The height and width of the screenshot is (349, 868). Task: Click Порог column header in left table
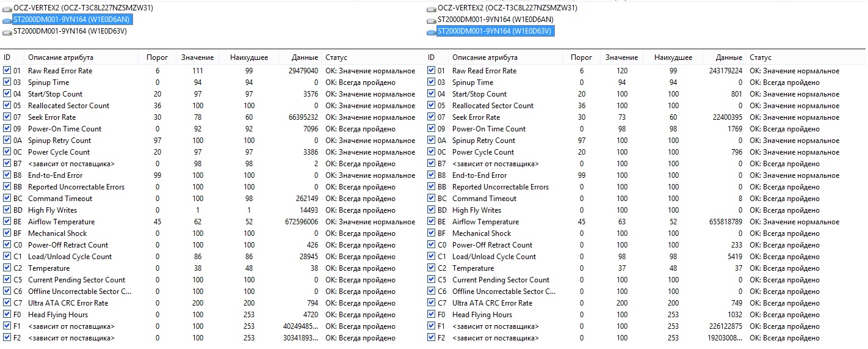pyautogui.click(x=157, y=57)
